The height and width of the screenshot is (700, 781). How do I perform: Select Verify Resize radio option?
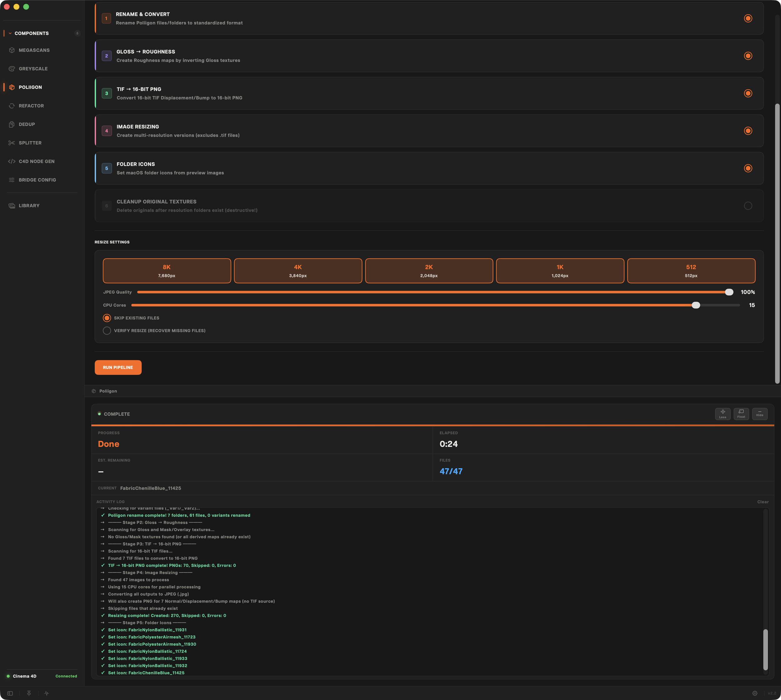[x=107, y=330]
